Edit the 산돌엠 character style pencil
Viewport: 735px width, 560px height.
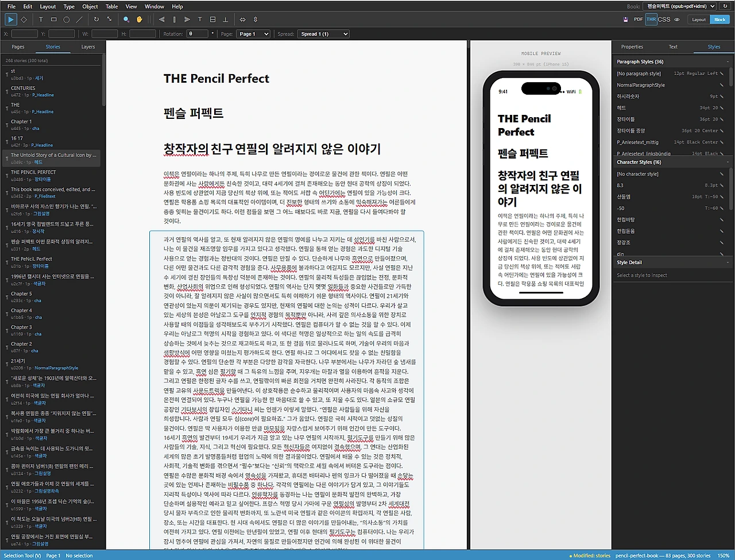pyautogui.click(x=722, y=196)
